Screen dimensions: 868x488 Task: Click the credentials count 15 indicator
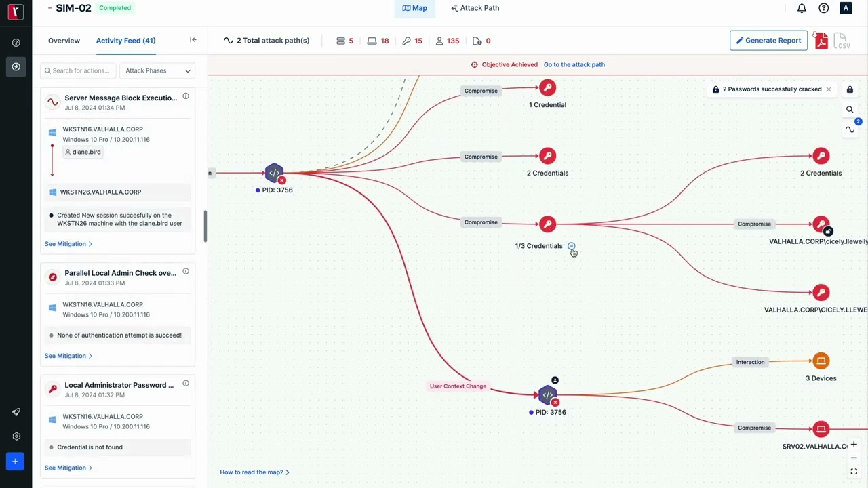412,41
